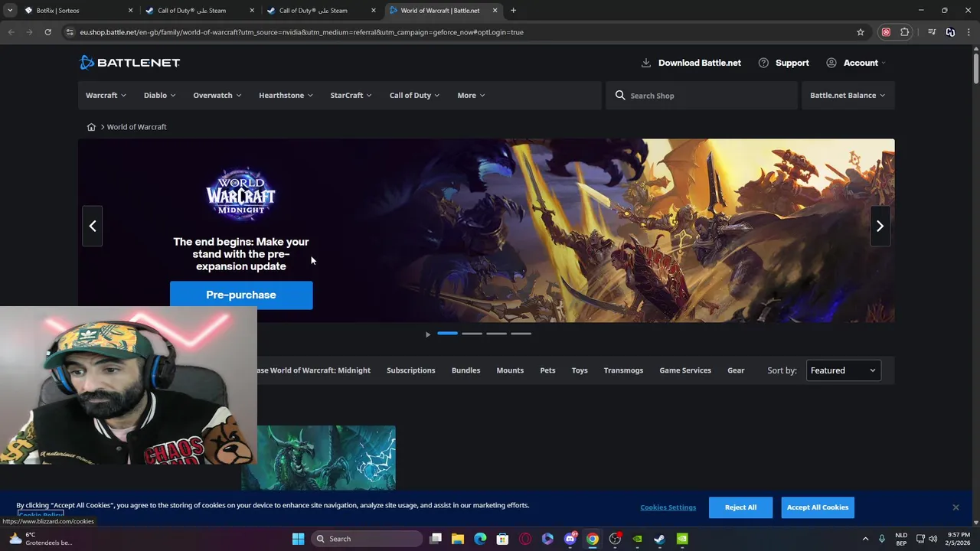Image resolution: width=980 pixels, height=551 pixels.
Task: Jump to fourth carousel slide indicator
Action: point(521,334)
